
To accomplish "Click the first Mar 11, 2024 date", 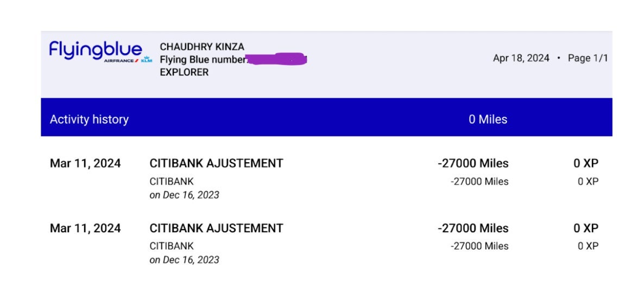I will point(85,163).
